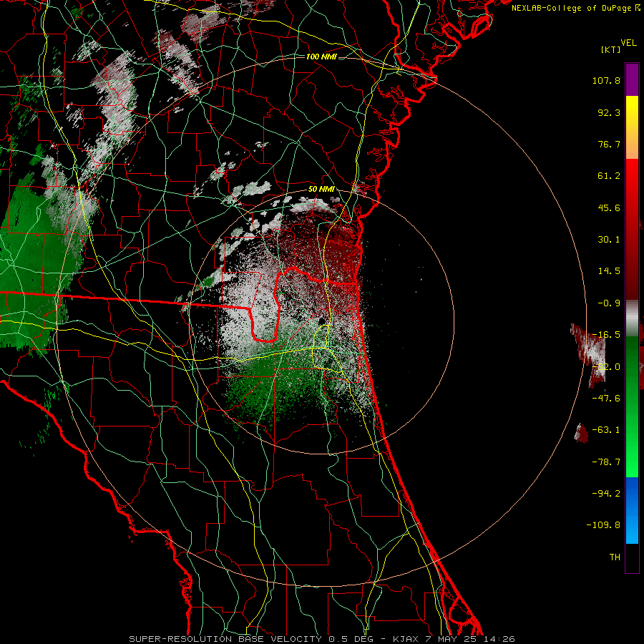Click the 107.8 scale value
The image size is (644, 644).
tap(606, 80)
